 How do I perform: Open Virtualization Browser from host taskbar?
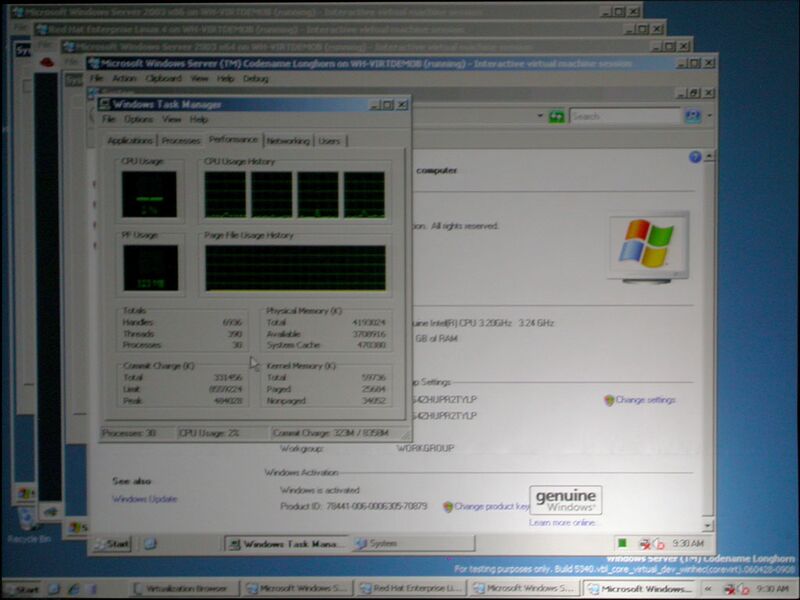(x=182, y=589)
